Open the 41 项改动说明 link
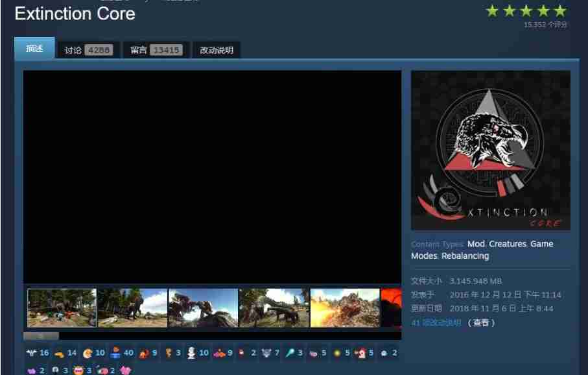The height and width of the screenshot is (375, 588). click(436, 322)
